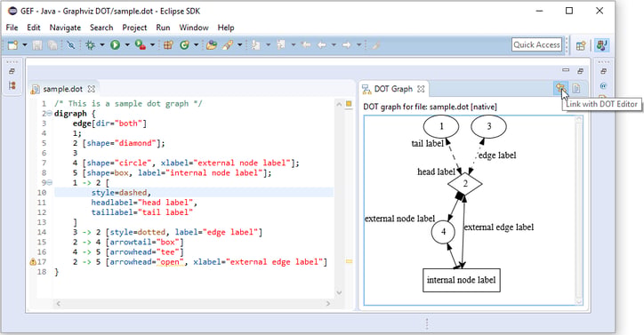
Task: Click the Last Edit Location icon
Action: click(x=306, y=44)
